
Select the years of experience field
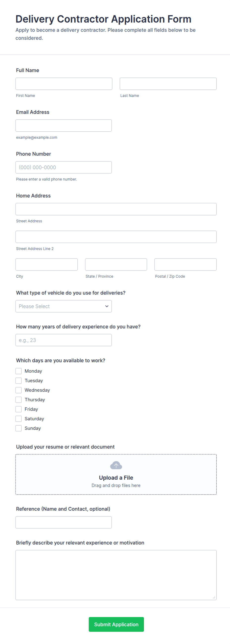[x=64, y=340]
